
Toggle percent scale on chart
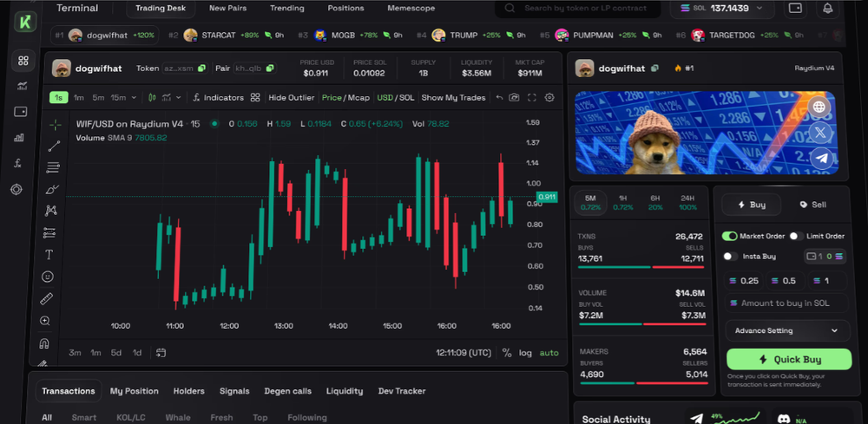(x=507, y=353)
